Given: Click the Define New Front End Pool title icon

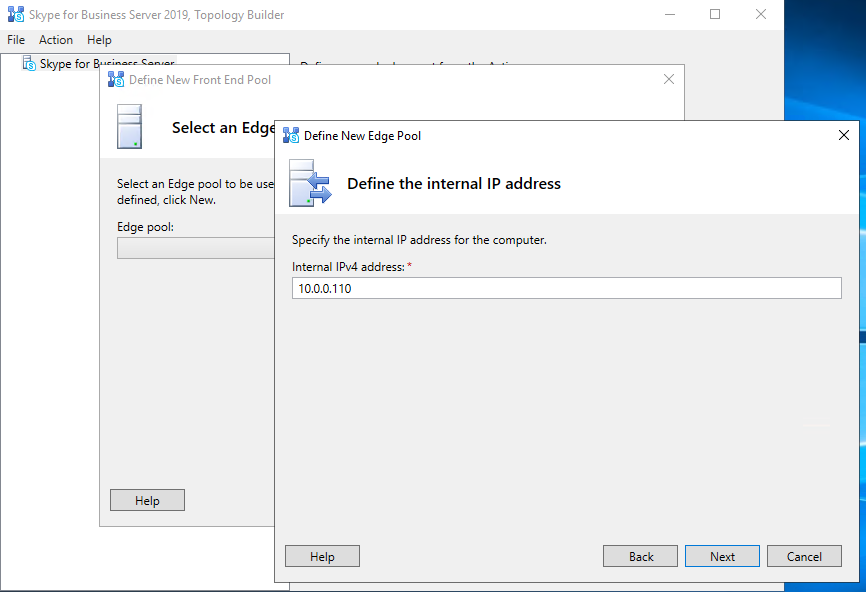Looking at the screenshot, I should [116, 79].
